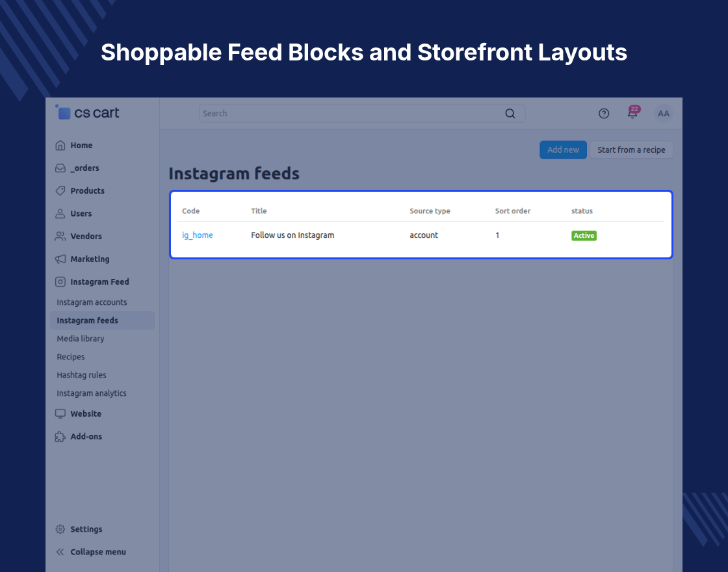
Task: Click the Add new button
Action: click(x=563, y=150)
